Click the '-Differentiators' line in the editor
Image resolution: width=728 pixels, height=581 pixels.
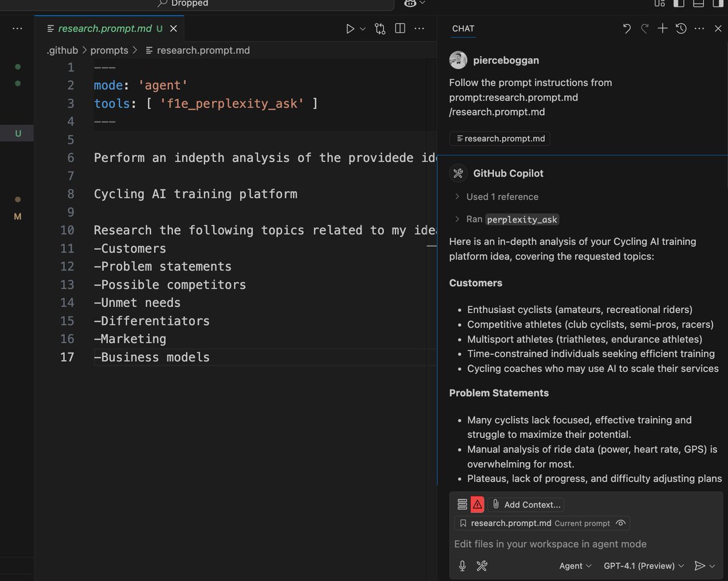(152, 321)
